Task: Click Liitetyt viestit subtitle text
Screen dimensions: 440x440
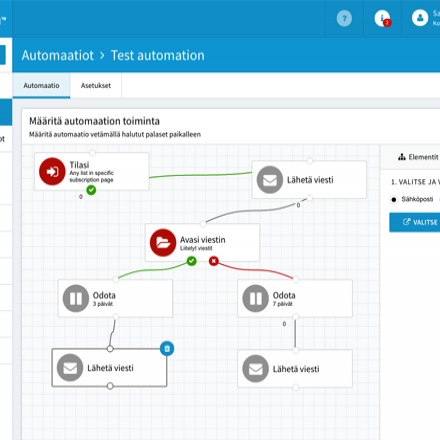Action: tap(196, 248)
